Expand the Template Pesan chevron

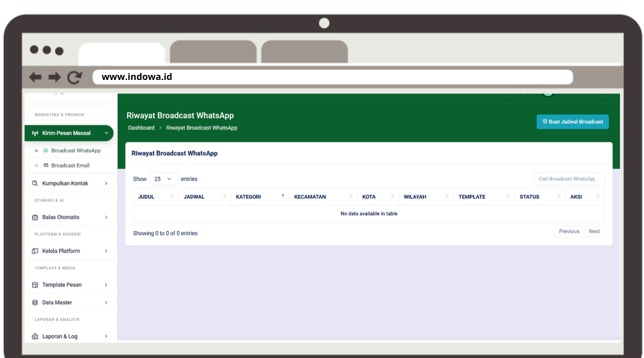tap(106, 285)
